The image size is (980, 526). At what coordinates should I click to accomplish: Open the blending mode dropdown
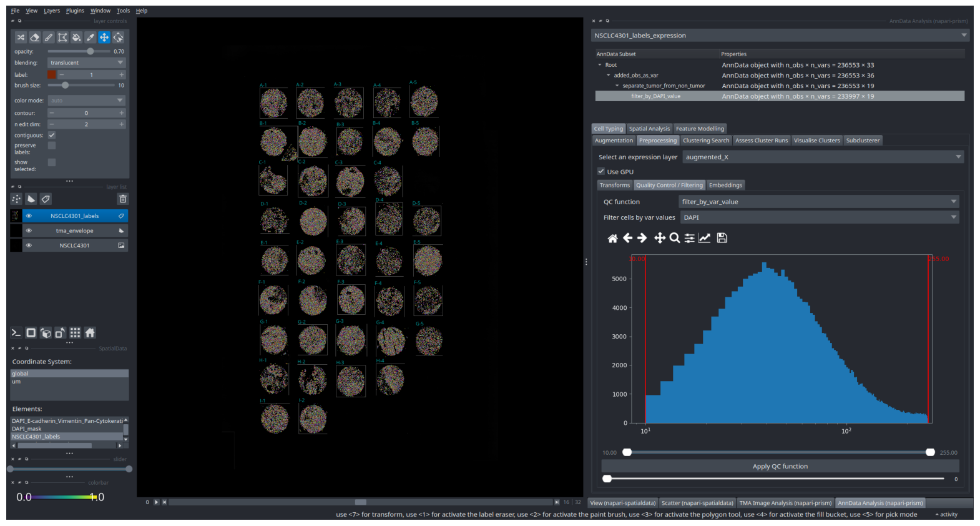87,62
